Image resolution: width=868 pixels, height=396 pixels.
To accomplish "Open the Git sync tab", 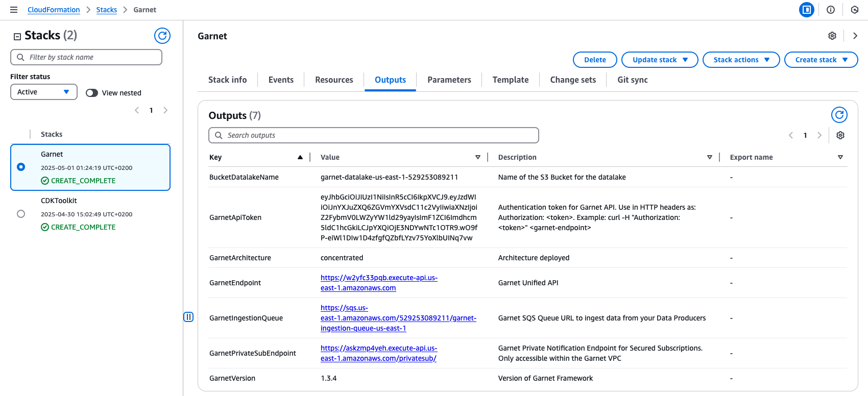I will 633,80.
